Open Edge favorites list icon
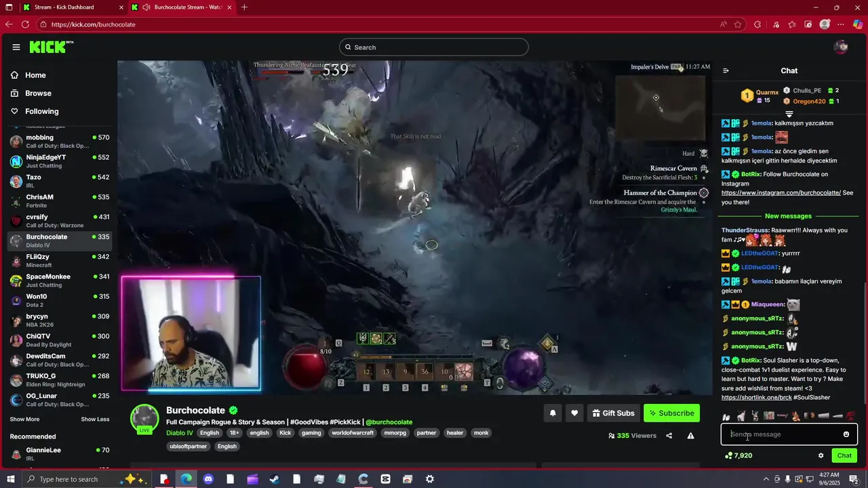Image resolution: width=868 pixels, height=488 pixels. pos(792,24)
